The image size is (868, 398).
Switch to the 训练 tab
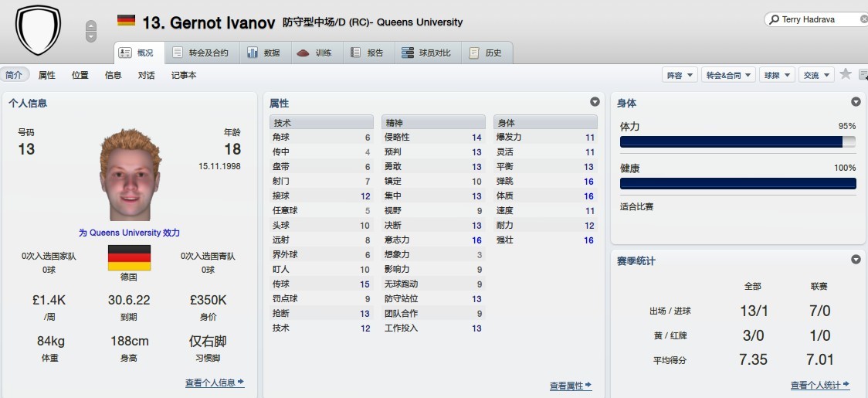point(316,53)
